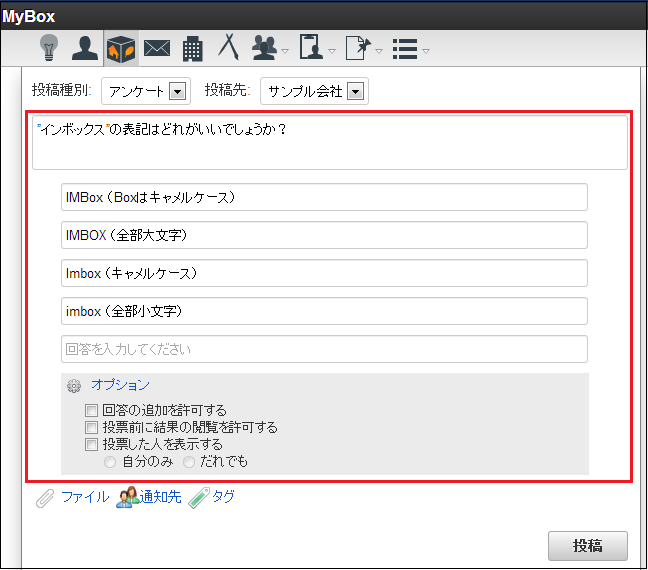Open the single user profile icon
Image resolution: width=648 pixels, height=570 pixels.
click(x=85, y=48)
